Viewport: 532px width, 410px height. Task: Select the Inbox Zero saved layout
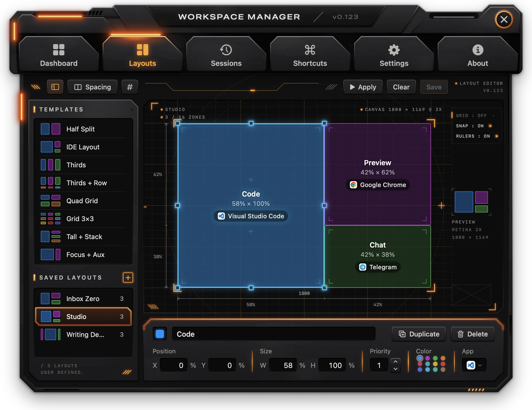(x=83, y=299)
